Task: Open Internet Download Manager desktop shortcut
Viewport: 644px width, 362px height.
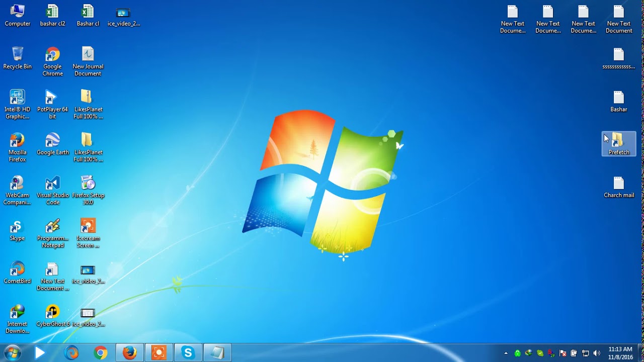Action: [x=18, y=319]
